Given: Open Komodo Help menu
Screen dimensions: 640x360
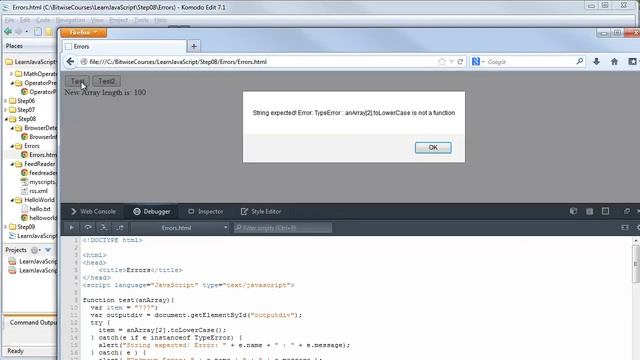Looking at the screenshot, I should 160,20.
